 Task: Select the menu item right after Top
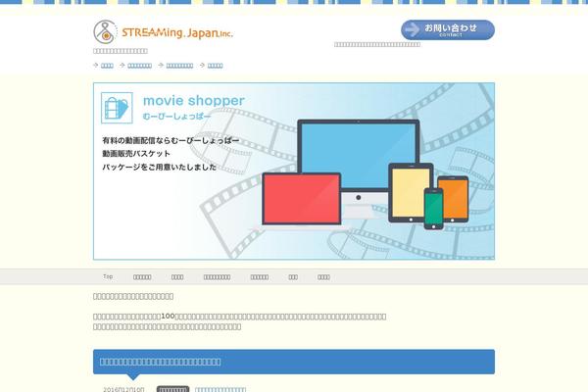(x=142, y=277)
